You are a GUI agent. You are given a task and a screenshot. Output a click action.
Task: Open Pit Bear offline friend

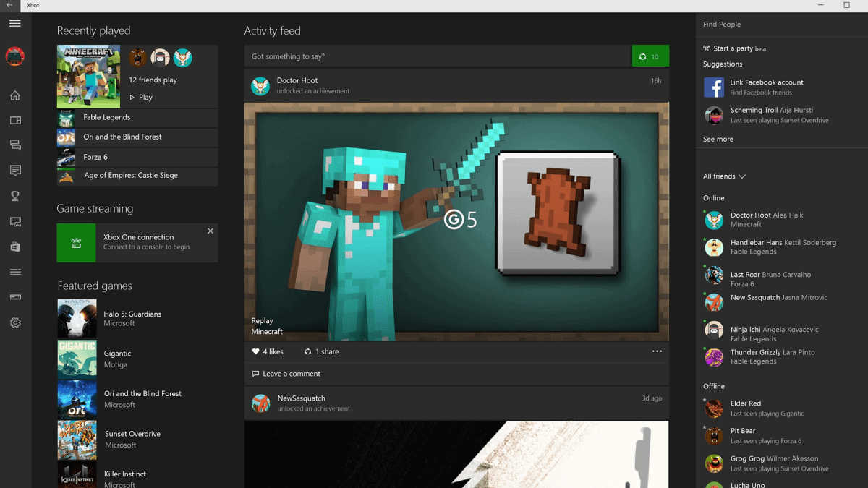(x=782, y=436)
